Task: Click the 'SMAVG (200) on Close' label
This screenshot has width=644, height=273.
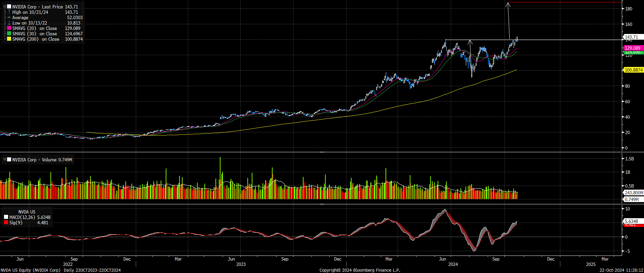Action: pyautogui.click(x=36, y=39)
